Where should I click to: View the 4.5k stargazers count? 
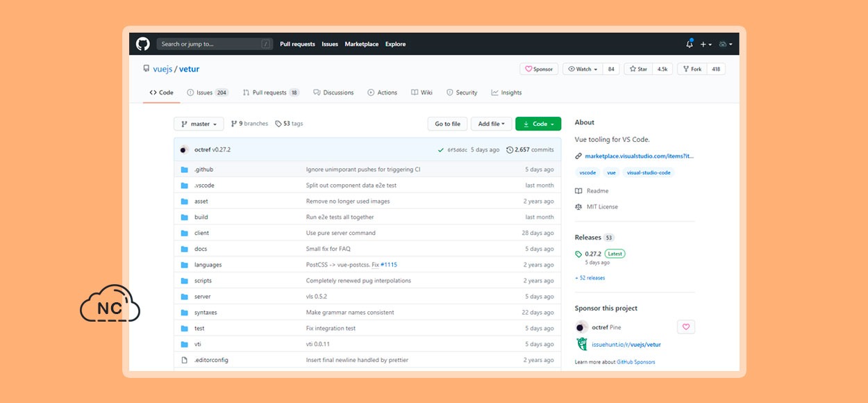coord(662,69)
